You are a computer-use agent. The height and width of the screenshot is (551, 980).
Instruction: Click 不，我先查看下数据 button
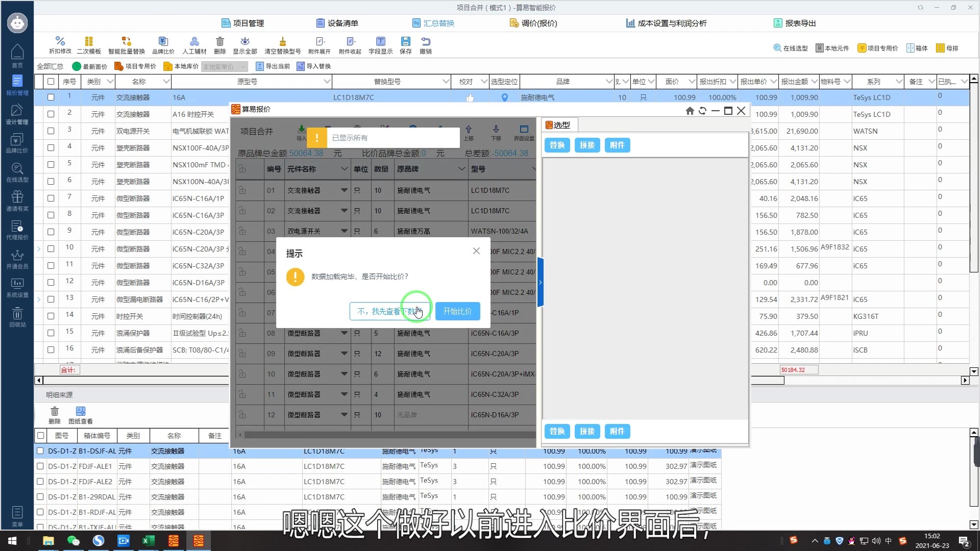click(389, 311)
